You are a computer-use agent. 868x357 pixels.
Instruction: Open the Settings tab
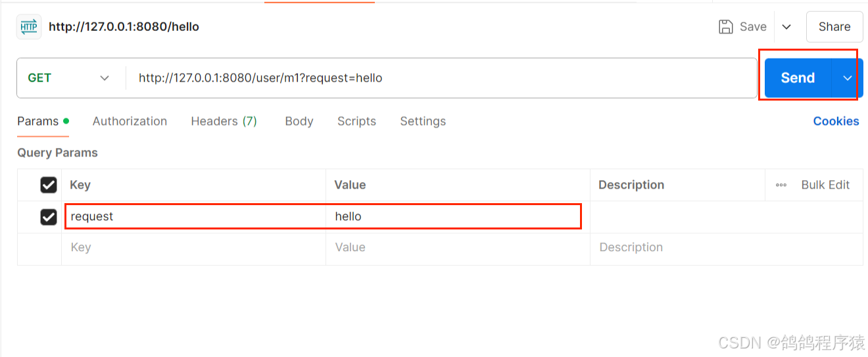[423, 121]
